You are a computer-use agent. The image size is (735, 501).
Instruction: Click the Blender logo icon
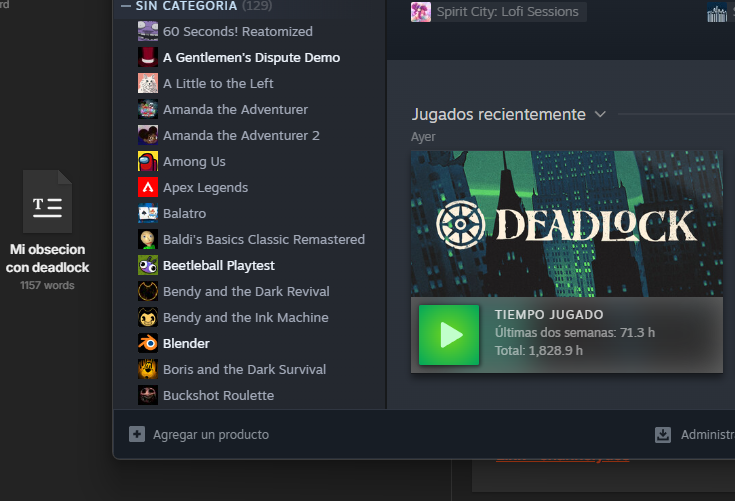pyautogui.click(x=148, y=344)
